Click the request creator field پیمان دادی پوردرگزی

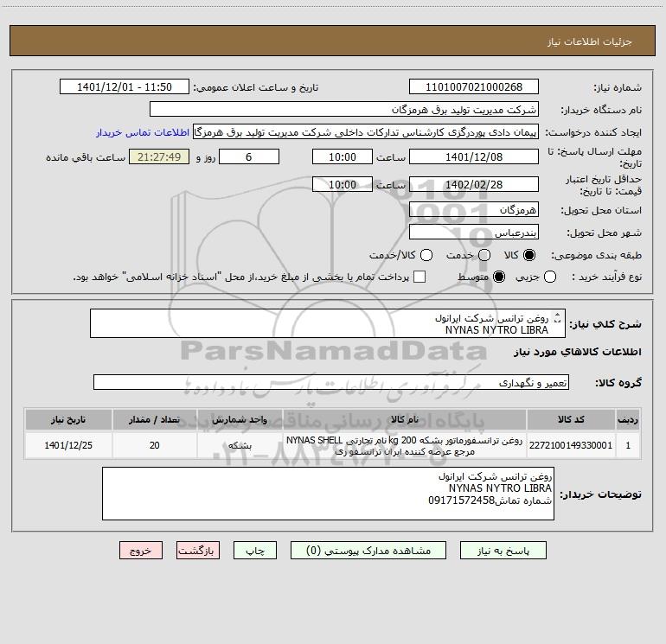[x=366, y=132]
